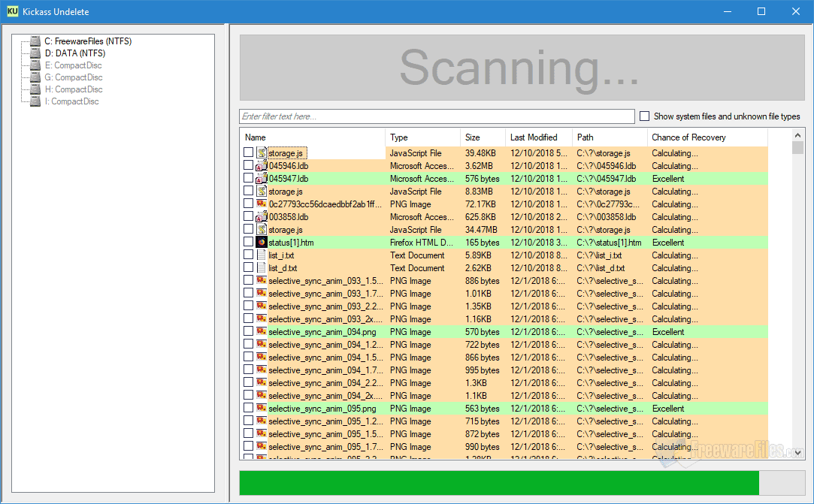Click the C: FreewareFiles drive icon
Viewport: 814px width, 504px height.
35,41
